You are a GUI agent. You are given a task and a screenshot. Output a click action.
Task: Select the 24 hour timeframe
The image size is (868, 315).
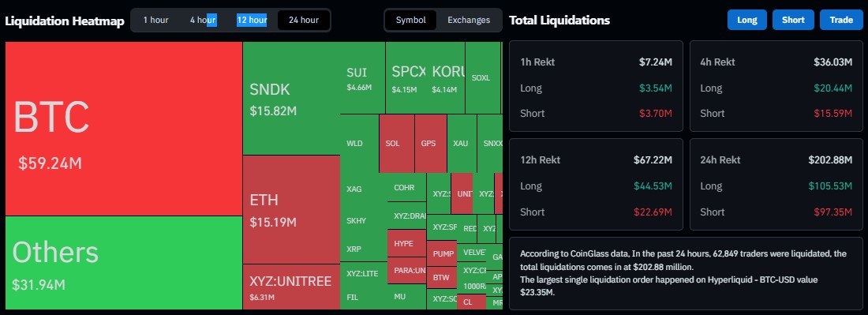pyautogui.click(x=303, y=20)
